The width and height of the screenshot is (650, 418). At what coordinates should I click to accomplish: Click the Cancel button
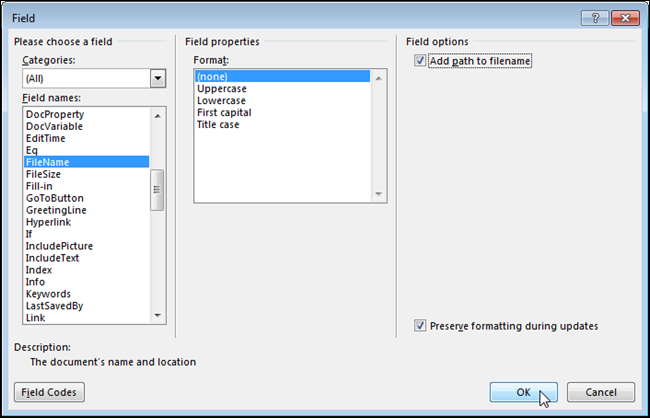pyautogui.click(x=600, y=392)
